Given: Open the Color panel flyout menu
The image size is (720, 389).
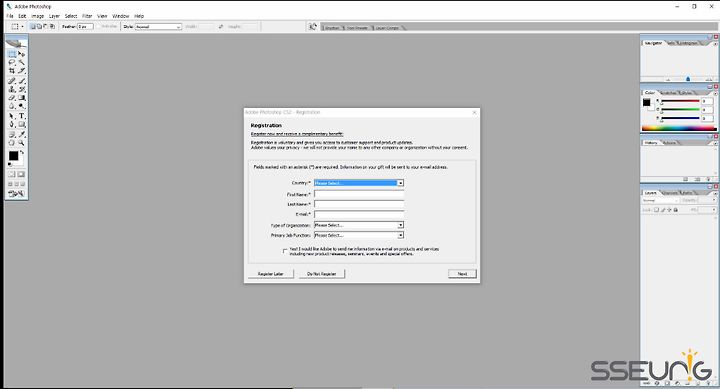Looking at the screenshot, I should pos(715,93).
